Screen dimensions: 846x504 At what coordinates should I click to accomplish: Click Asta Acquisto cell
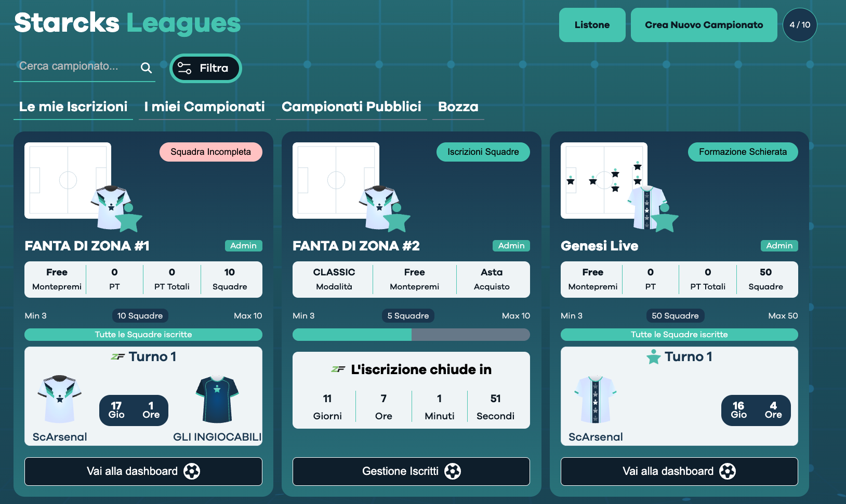(492, 279)
